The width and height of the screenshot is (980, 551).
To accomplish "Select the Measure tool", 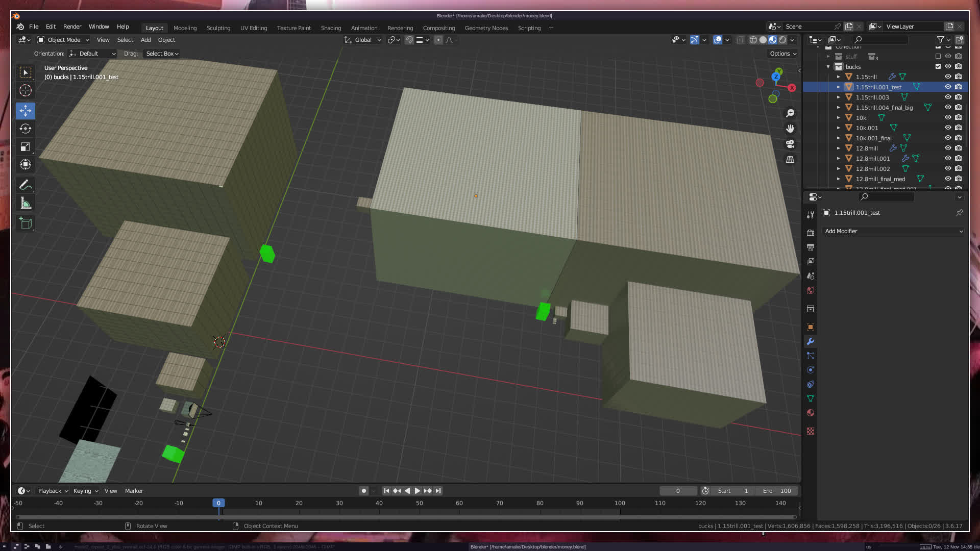I will (26, 203).
